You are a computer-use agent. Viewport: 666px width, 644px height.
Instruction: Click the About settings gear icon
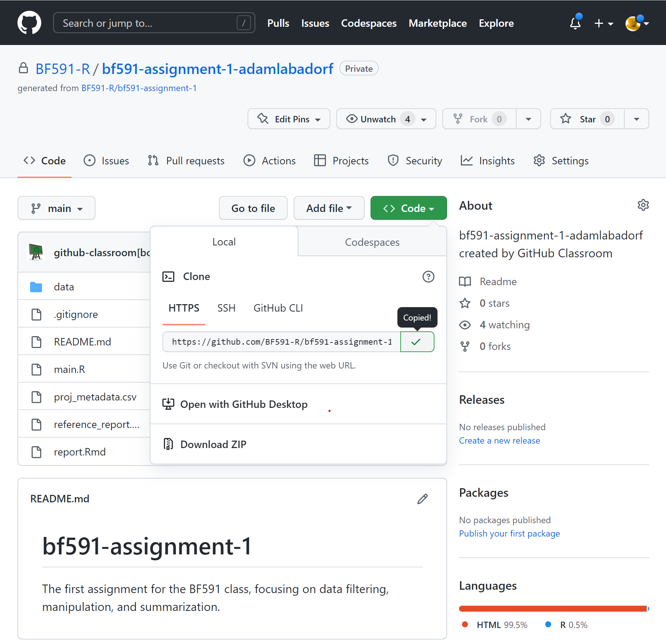(643, 205)
